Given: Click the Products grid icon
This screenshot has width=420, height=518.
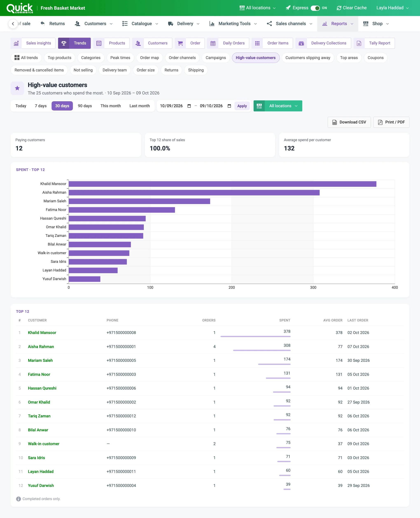Looking at the screenshot, I should click(99, 43).
